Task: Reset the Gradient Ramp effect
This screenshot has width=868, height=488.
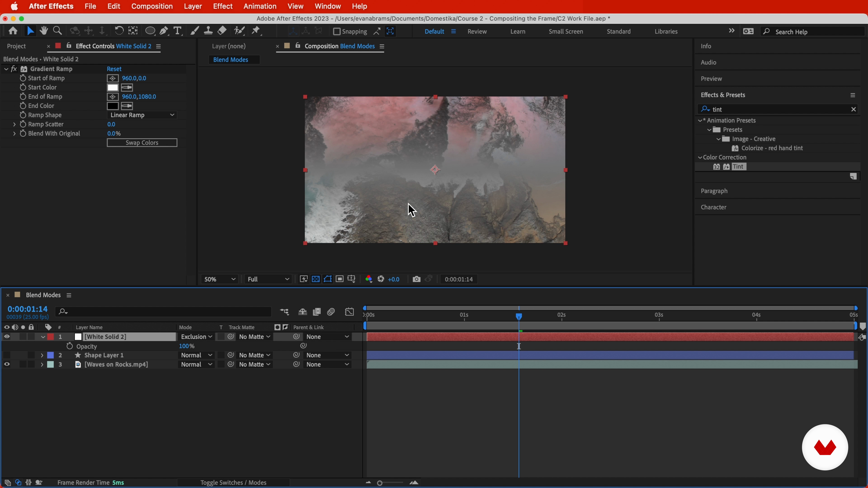Action: pyautogui.click(x=114, y=69)
